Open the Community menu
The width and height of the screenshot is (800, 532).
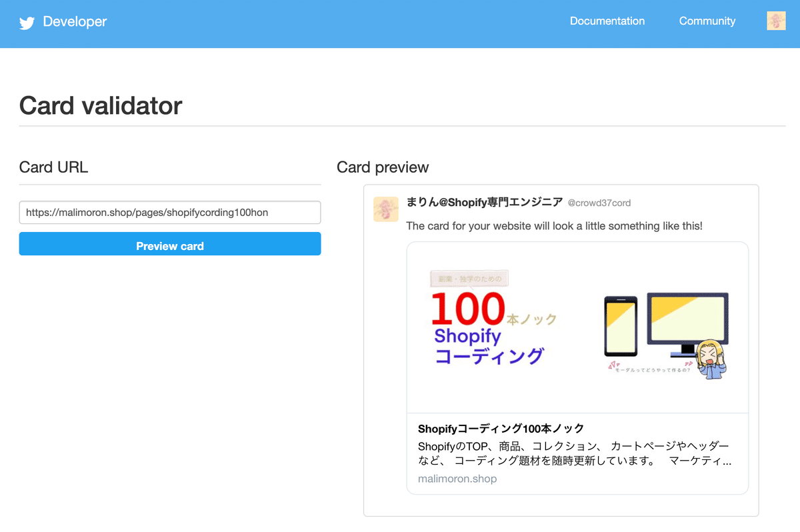tap(707, 21)
